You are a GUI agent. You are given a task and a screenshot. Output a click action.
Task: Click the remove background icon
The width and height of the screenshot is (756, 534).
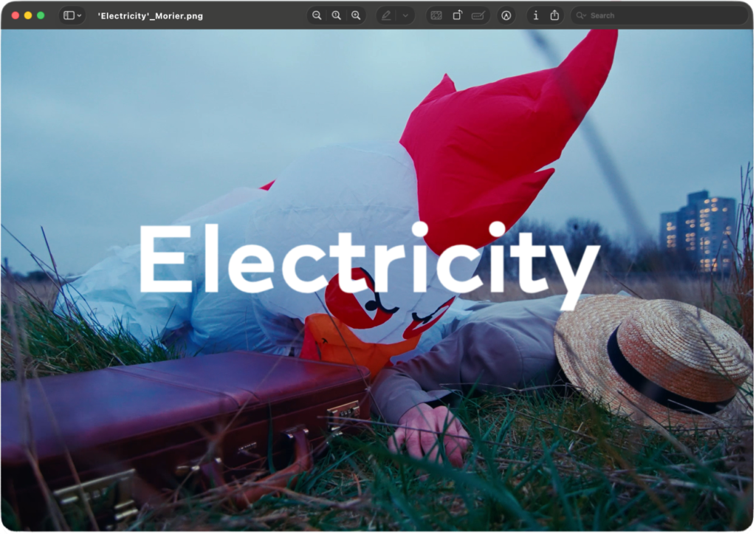point(436,16)
